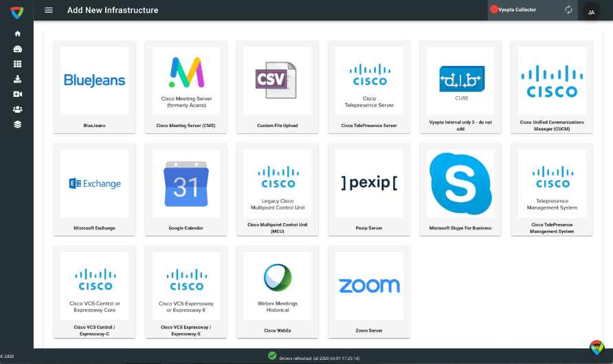
Task: Go to the Home sidebar icon
Action: [17, 34]
